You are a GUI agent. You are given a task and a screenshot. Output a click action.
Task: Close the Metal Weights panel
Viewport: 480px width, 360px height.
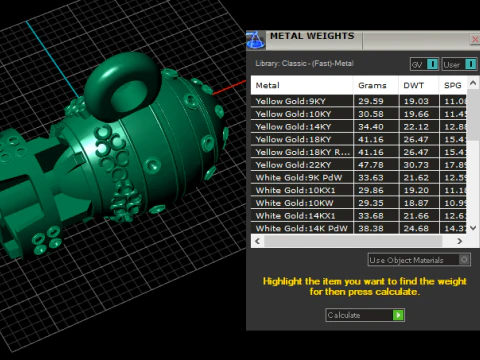tap(475, 39)
